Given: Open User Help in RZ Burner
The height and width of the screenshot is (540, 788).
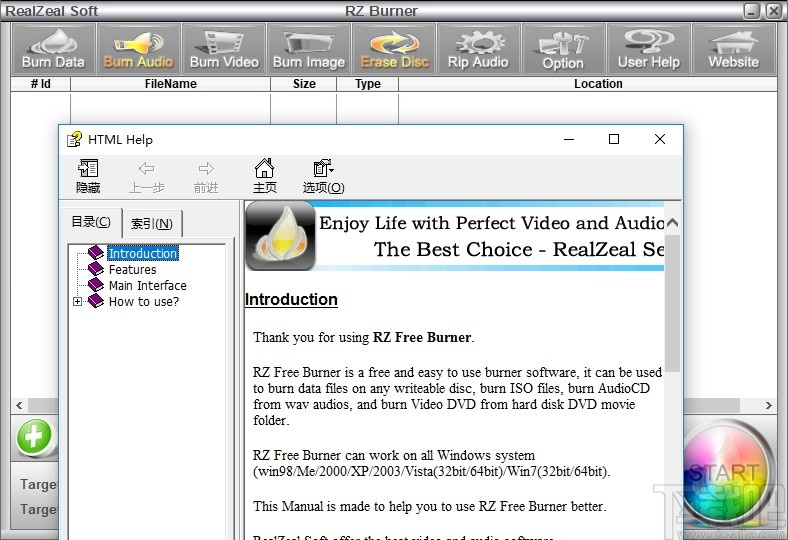Looking at the screenshot, I should tap(649, 49).
